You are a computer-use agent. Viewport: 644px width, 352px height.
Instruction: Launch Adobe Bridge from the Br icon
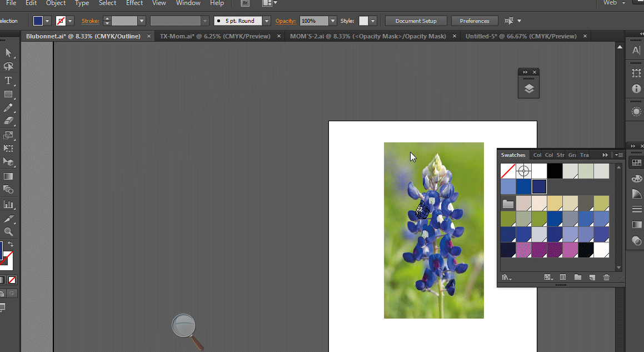click(245, 3)
